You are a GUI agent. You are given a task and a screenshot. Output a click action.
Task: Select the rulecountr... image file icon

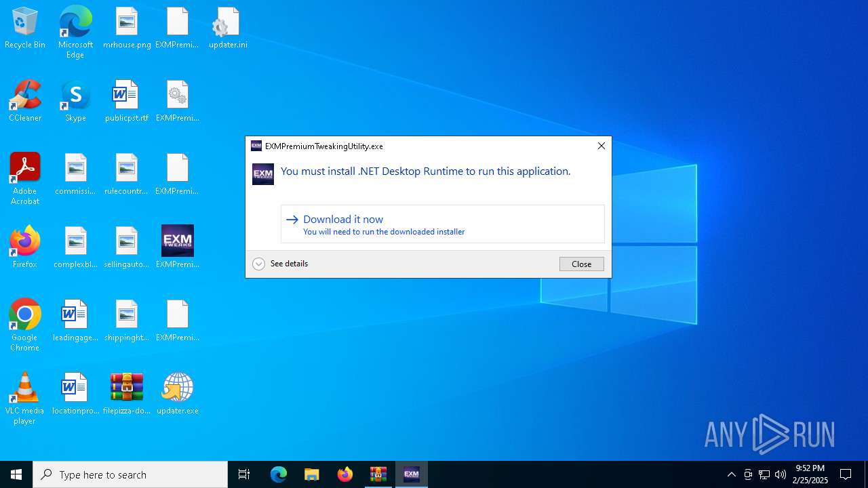(x=127, y=174)
